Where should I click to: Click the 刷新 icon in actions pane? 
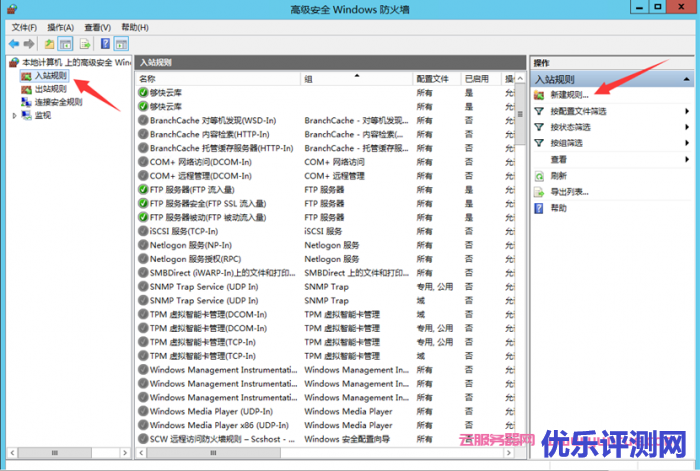pyautogui.click(x=539, y=176)
